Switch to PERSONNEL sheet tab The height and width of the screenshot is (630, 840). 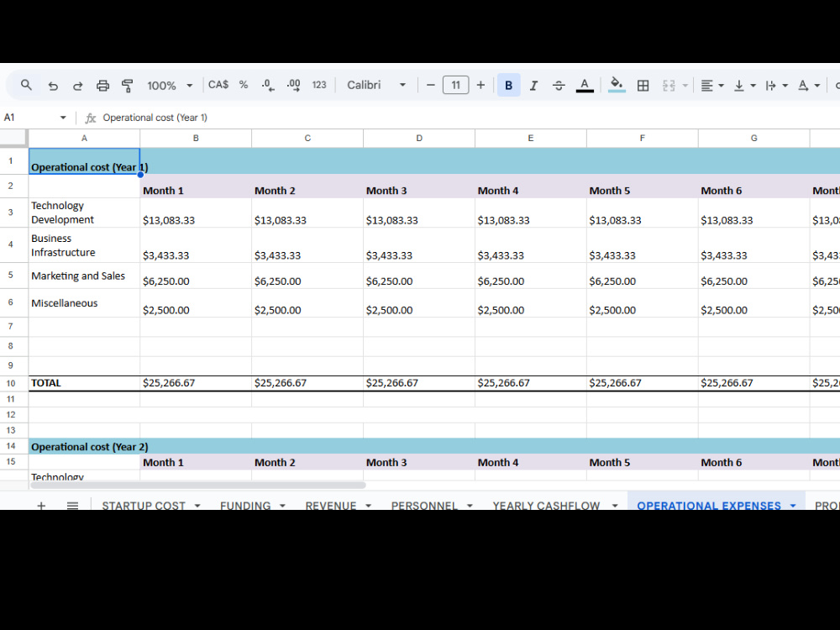(x=423, y=505)
